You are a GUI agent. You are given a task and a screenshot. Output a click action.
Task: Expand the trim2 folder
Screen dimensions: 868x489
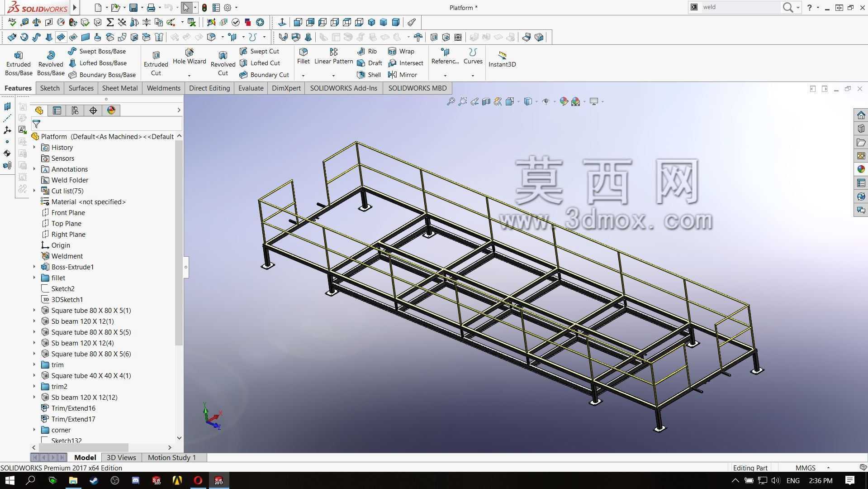(34, 386)
